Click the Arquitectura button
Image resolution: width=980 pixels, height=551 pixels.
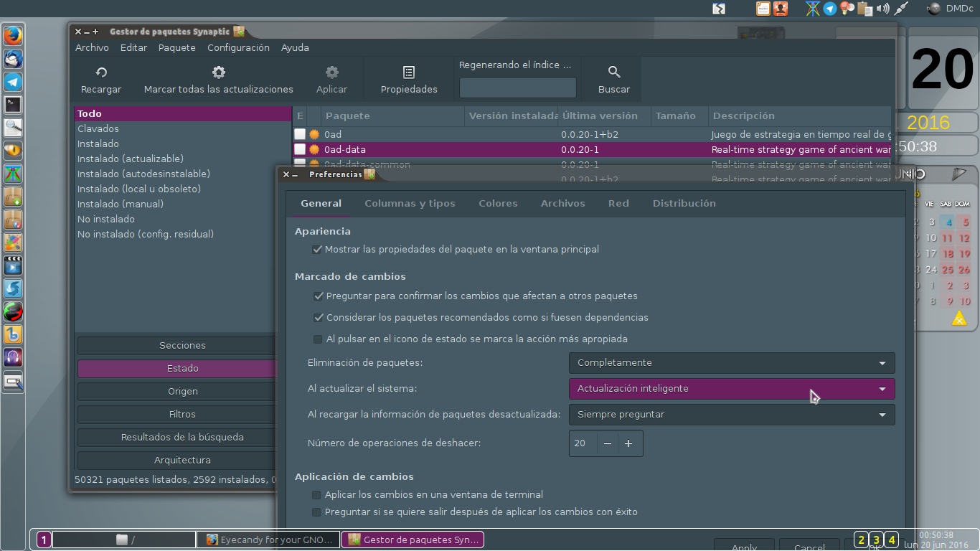182,461
